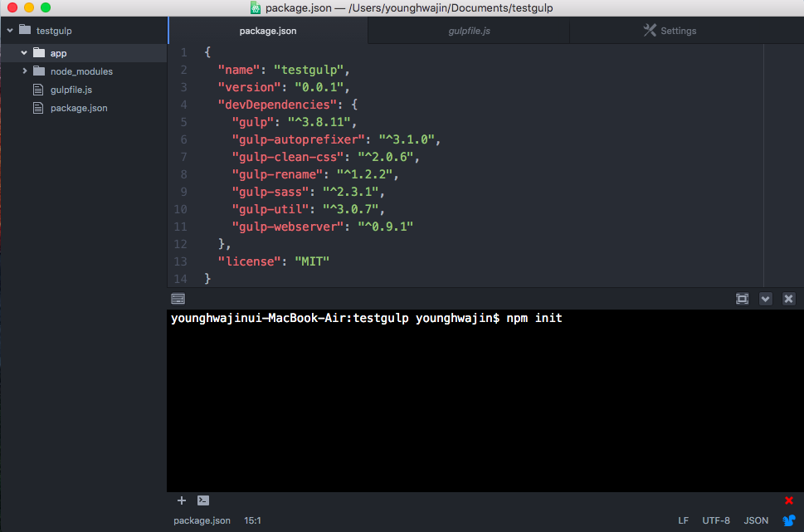The width and height of the screenshot is (804, 532).
Task: Click package.json file name in status bar
Action: click(202, 520)
